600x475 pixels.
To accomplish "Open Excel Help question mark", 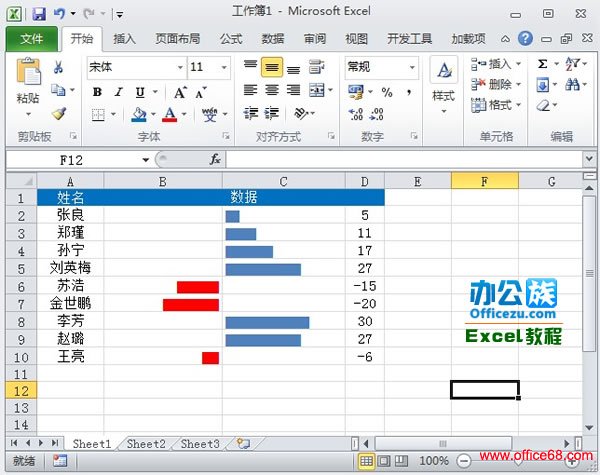I will 525,38.
